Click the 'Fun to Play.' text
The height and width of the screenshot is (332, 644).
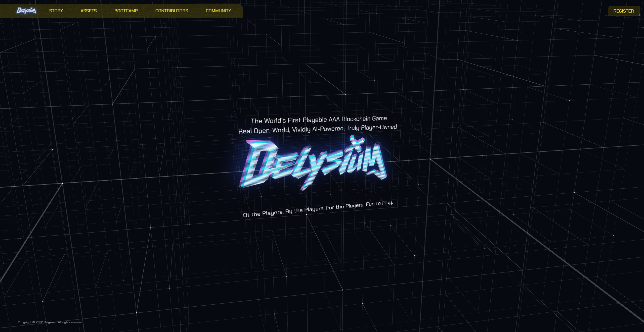click(379, 203)
